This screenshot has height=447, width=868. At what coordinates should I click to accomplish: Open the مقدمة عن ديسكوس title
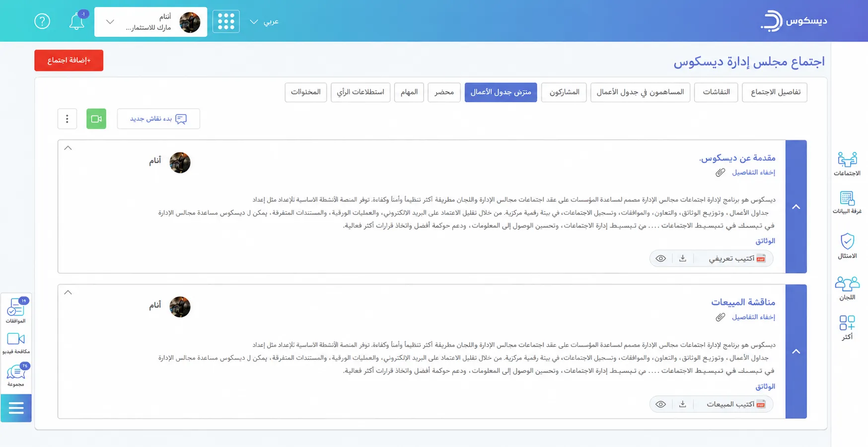click(737, 158)
